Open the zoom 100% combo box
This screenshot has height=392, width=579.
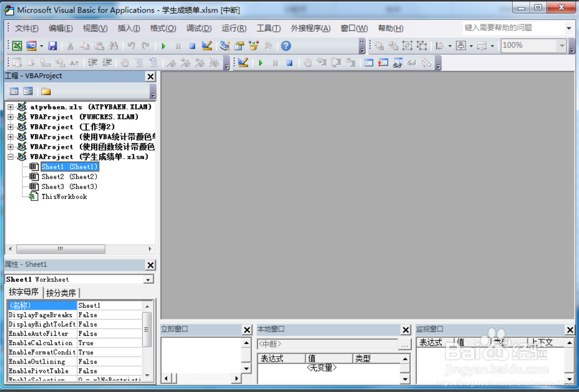(534, 45)
